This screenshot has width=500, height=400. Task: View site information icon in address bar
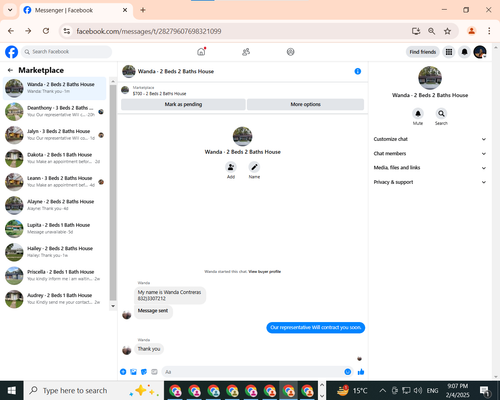click(67, 31)
